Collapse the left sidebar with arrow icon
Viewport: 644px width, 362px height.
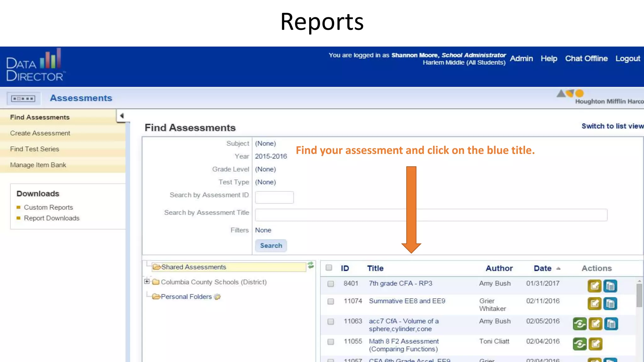[122, 116]
